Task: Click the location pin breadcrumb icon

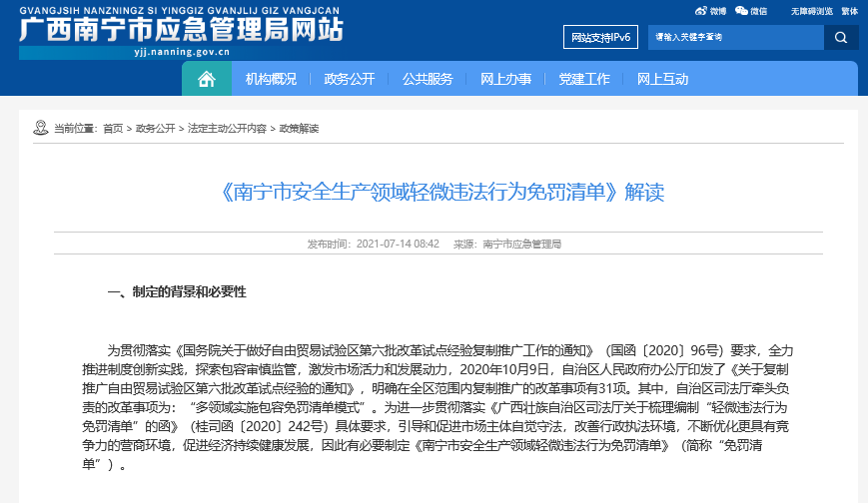Action: [x=41, y=128]
